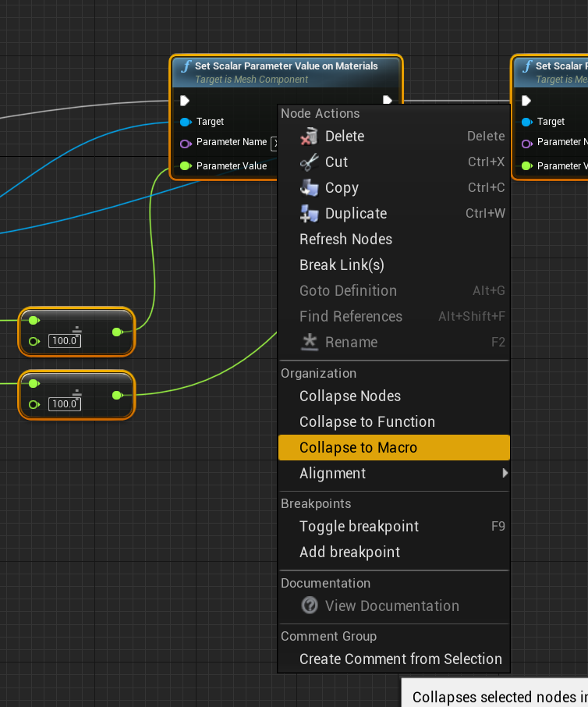Click the Rename menu entry
Image resolution: width=588 pixels, height=707 pixels.
tap(394, 343)
